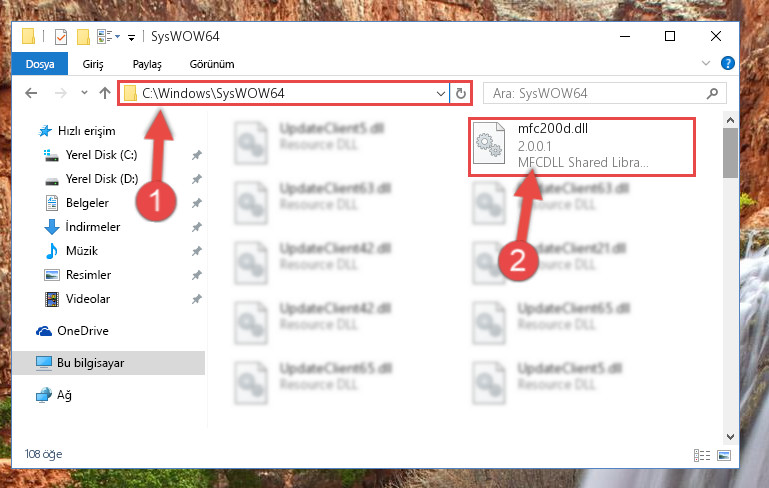Viewport: 769px width, 488px height.
Task: Open the Dosya menu
Action: (x=40, y=64)
